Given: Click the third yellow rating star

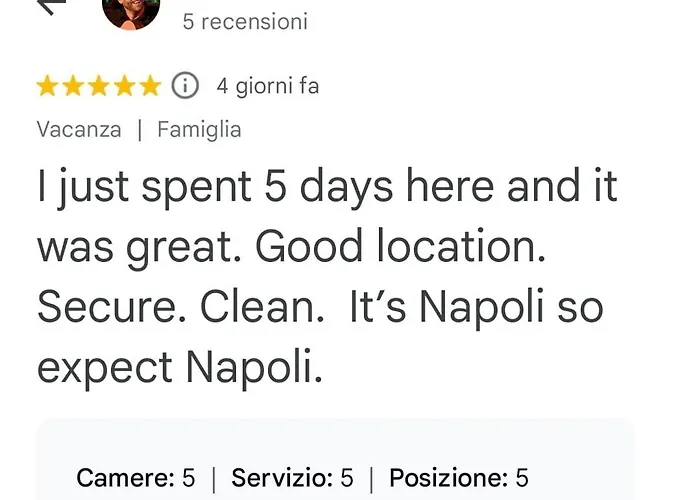Looking at the screenshot, I should (98, 87).
